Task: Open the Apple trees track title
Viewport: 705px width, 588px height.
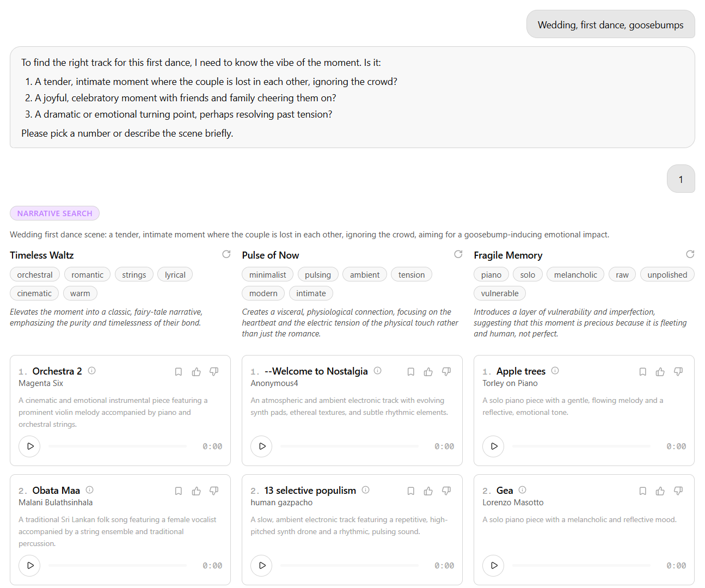Action: (521, 371)
